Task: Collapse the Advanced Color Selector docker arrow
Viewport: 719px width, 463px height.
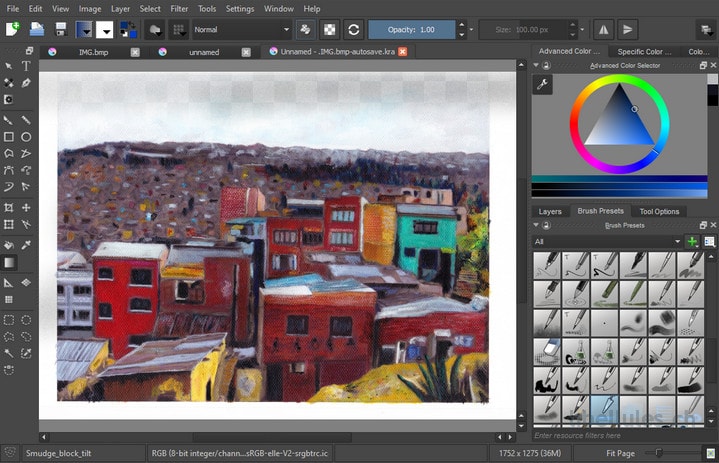Action: pos(536,66)
